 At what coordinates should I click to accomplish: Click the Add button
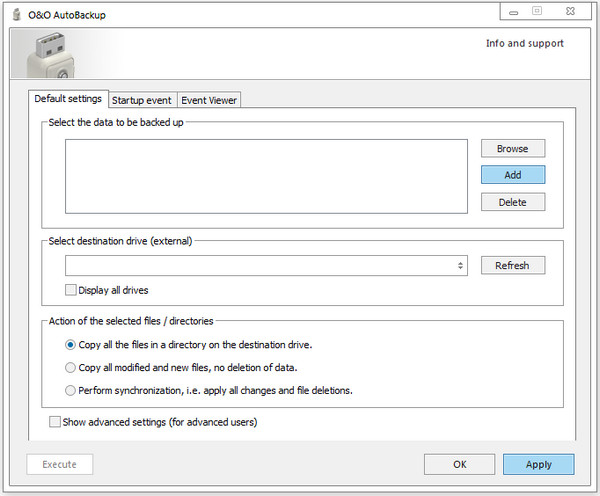(512, 175)
